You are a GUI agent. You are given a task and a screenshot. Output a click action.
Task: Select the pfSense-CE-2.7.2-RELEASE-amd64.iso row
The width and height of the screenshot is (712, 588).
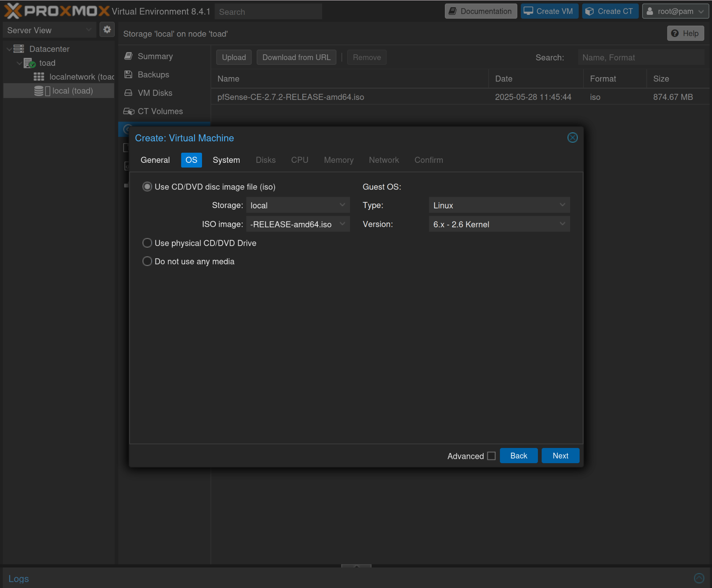point(460,97)
